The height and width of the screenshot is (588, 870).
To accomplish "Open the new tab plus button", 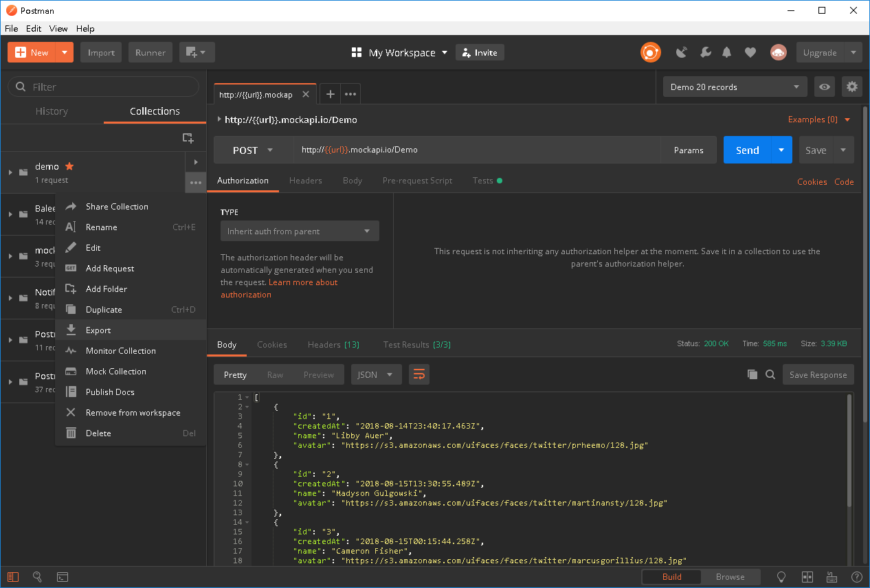I will pos(330,94).
